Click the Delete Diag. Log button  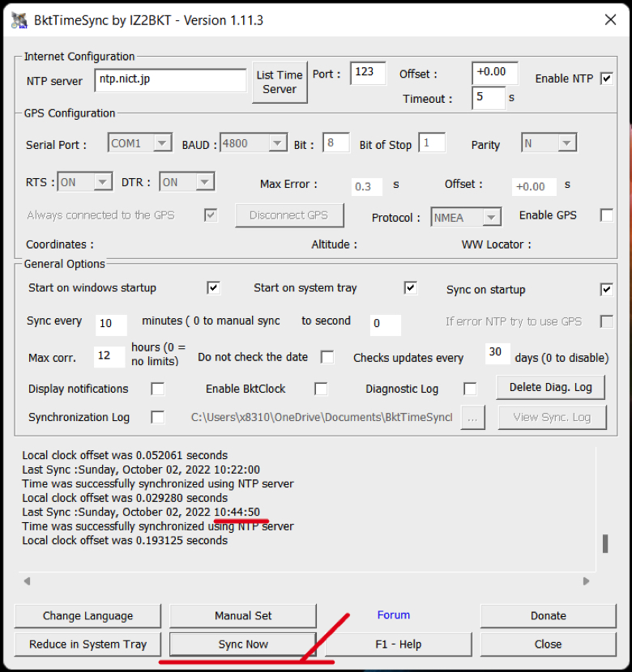(x=551, y=388)
